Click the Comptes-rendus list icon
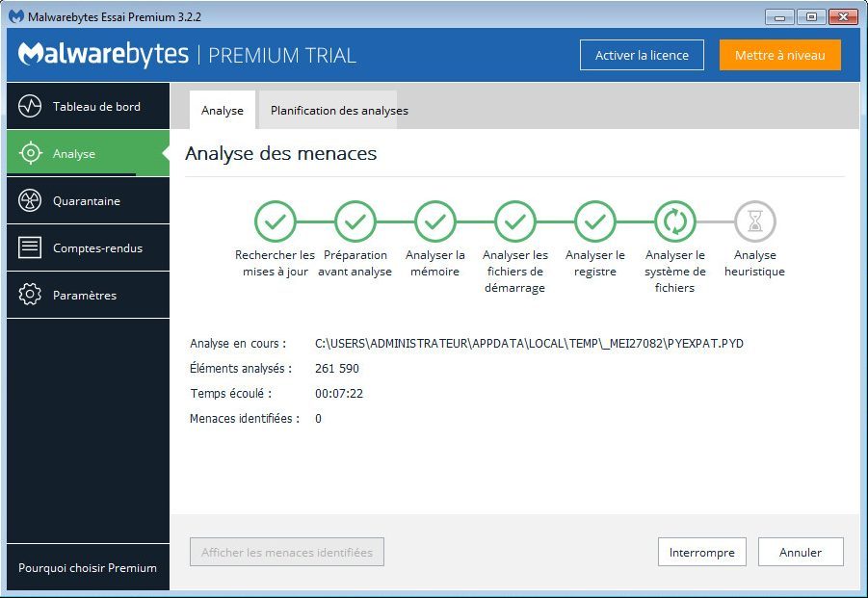 click(x=30, y=247)
